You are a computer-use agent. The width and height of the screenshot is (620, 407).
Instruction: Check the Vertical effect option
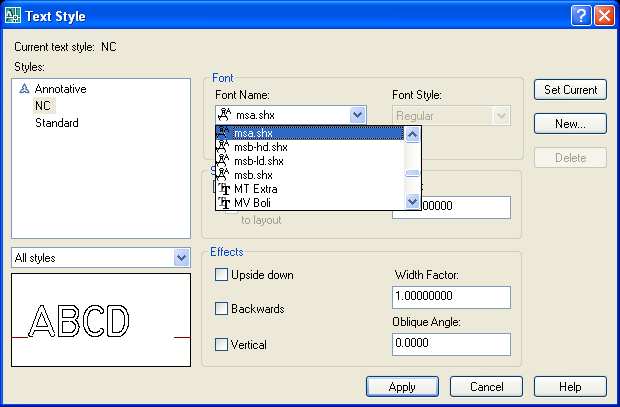click(x=222, y=344)
